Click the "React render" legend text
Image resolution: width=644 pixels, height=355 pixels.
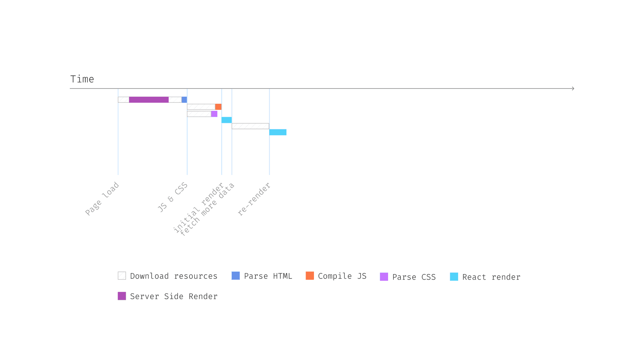pyautogui.click(x=491, y=277)
